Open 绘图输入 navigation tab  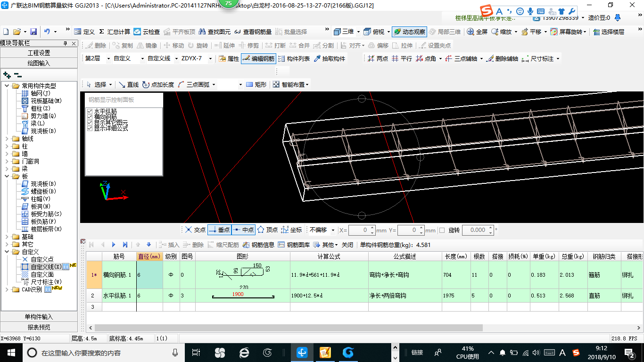39,63
